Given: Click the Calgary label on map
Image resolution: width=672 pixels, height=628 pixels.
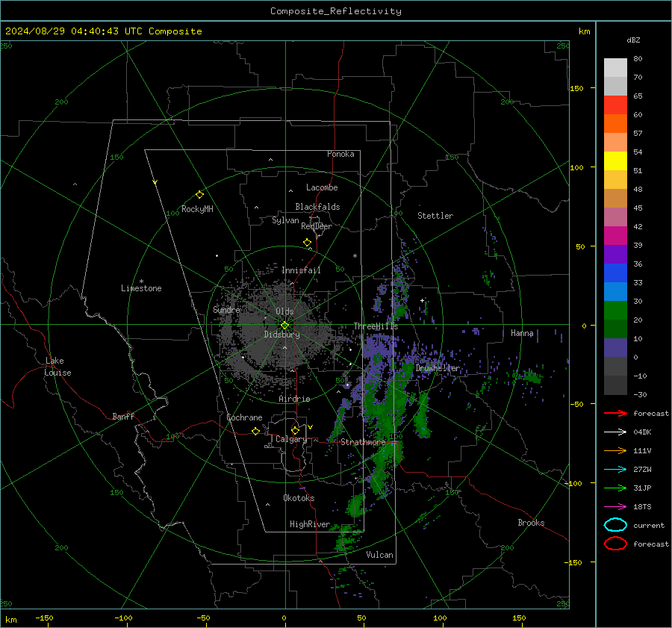Looking at the screenshot, I should coord(291,439).
